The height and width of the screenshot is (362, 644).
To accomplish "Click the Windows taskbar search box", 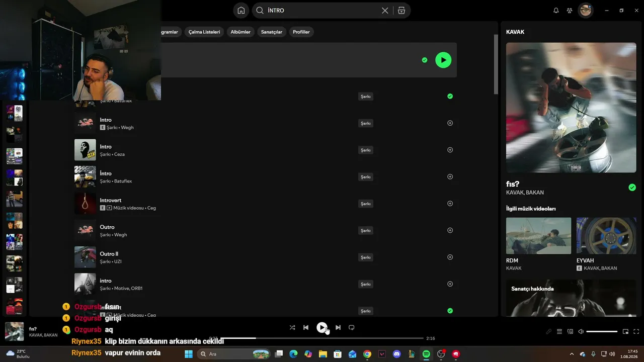I will 233,354.
